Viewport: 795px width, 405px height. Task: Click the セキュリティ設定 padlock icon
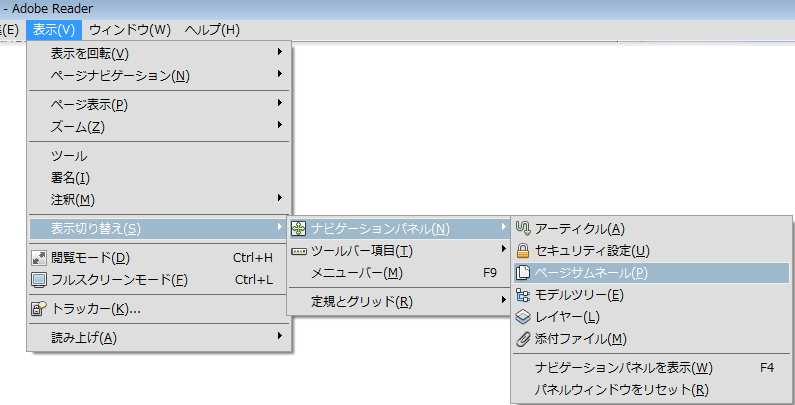coord(523,250)
